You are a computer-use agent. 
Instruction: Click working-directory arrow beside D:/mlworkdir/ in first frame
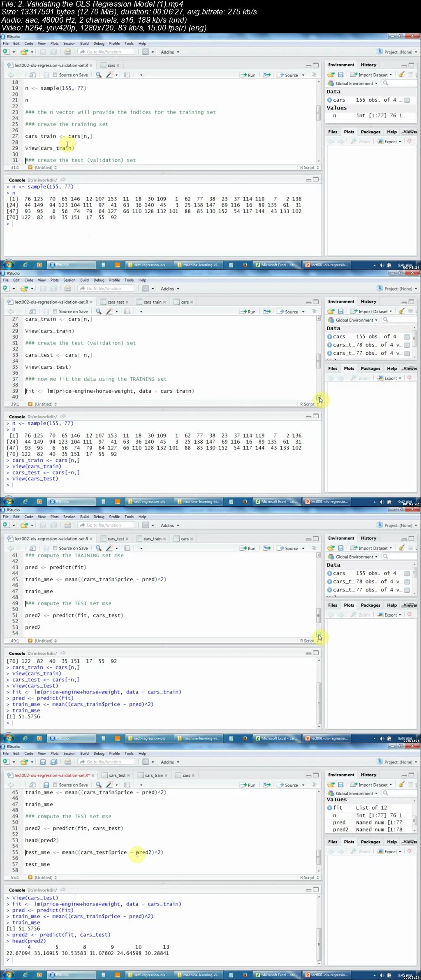tap(63, 180)
